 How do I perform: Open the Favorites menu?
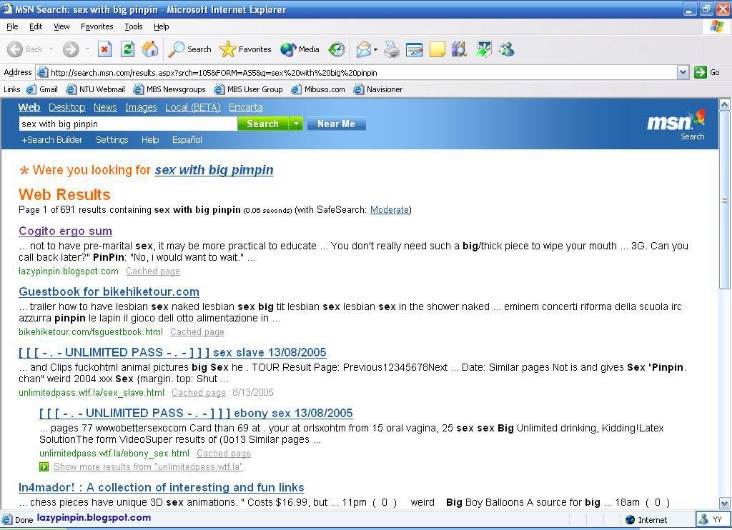97,27
